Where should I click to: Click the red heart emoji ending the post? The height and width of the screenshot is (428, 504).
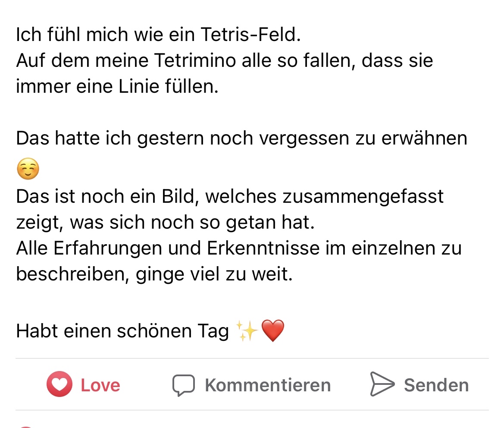pos(273,331)
